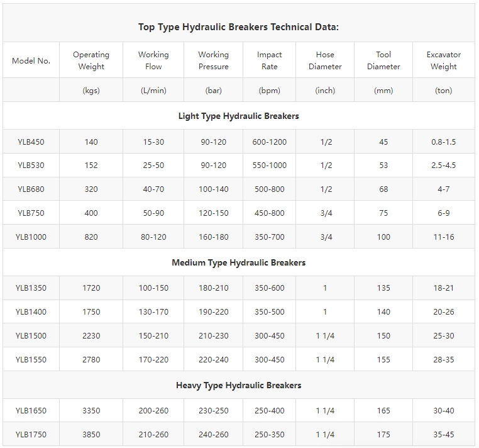Select the '(L/min)' unit cell
The height and width of the screenshot is (448, 479).
point(153,90)
